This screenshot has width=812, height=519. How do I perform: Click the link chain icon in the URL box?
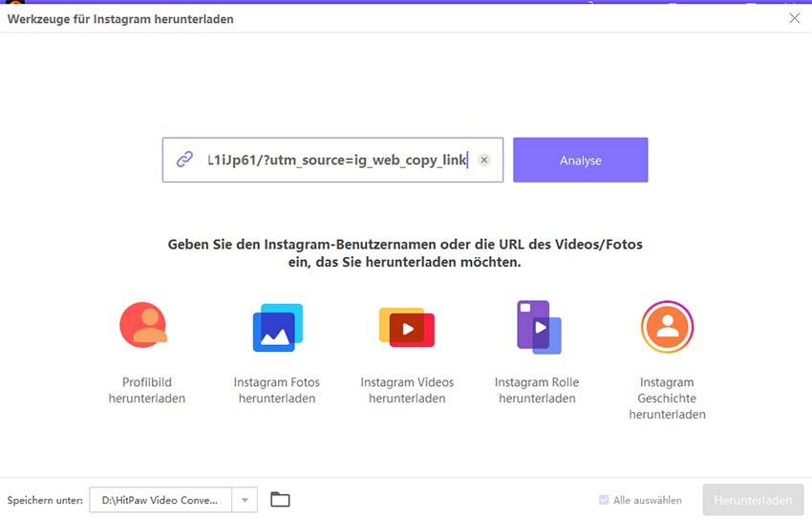(185, 159)
